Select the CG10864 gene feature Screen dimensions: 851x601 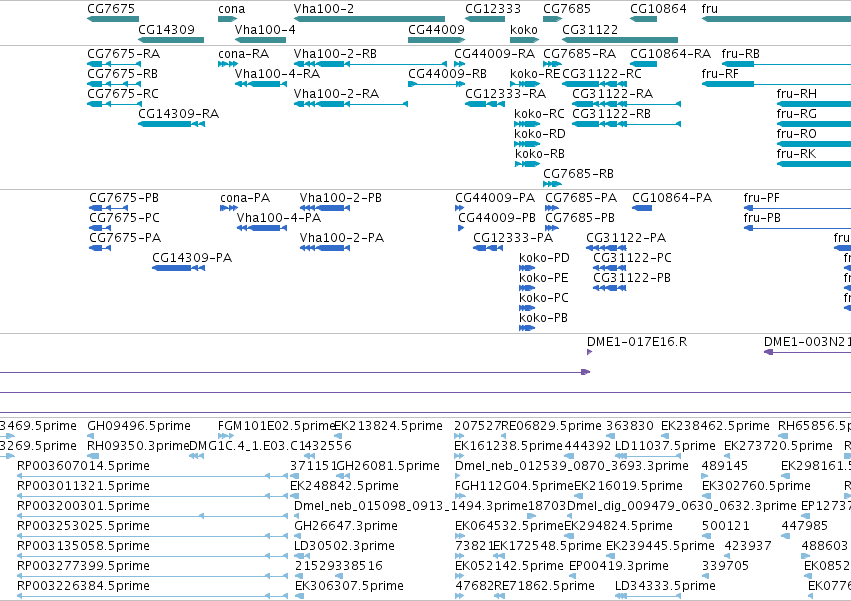coord(643,19)
